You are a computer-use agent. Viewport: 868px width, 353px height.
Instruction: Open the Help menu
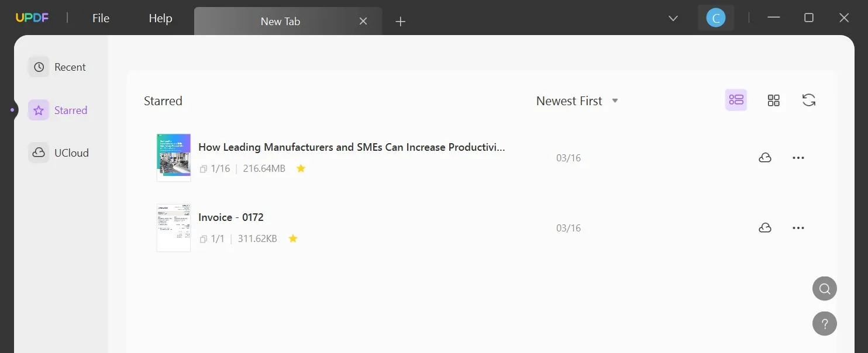(x=160, y=18)
